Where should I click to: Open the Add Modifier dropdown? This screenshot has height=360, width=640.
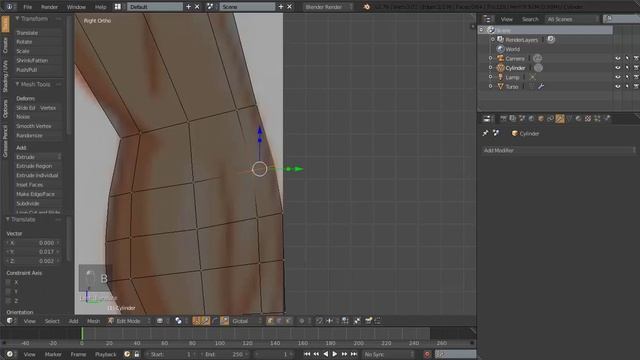coord(558,150)
